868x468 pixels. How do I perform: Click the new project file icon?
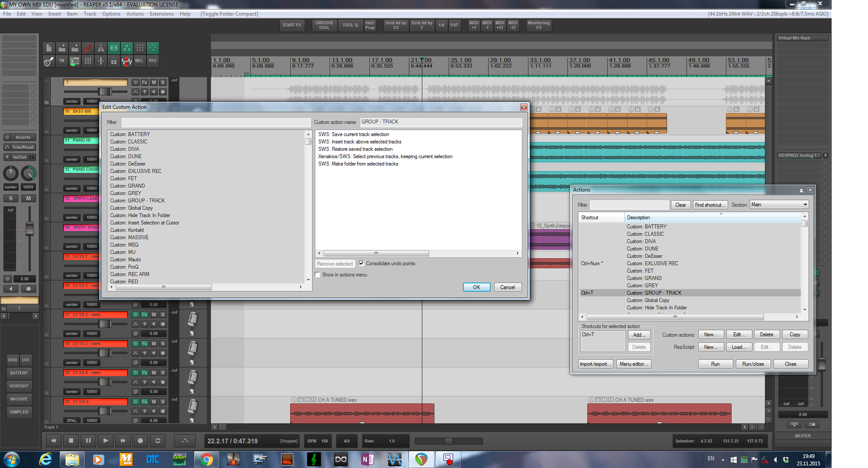(x=49, y=48)
